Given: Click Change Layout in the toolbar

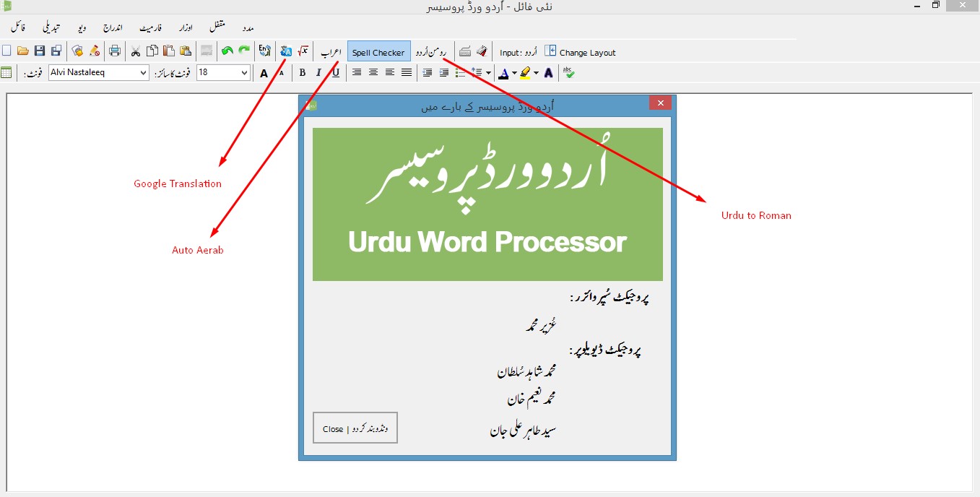Looking at the screenshot, I should pos(580,52).
